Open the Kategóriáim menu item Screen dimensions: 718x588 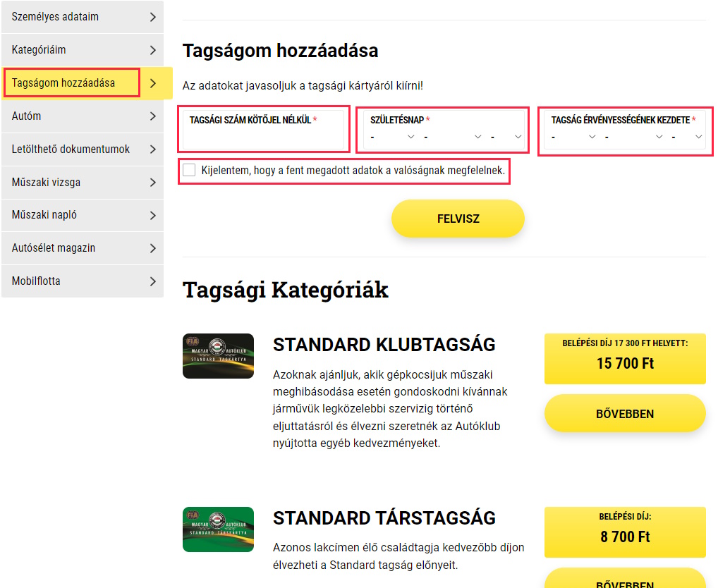click(83, 50)
